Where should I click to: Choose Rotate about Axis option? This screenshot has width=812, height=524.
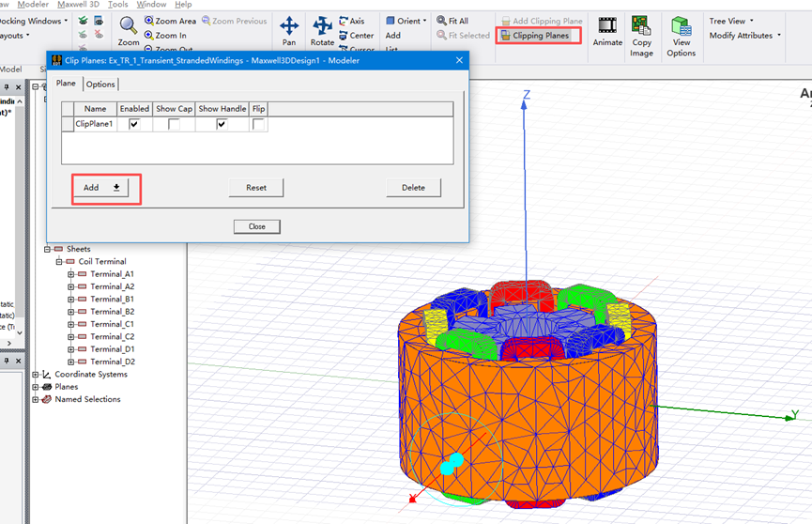point(352,21)
